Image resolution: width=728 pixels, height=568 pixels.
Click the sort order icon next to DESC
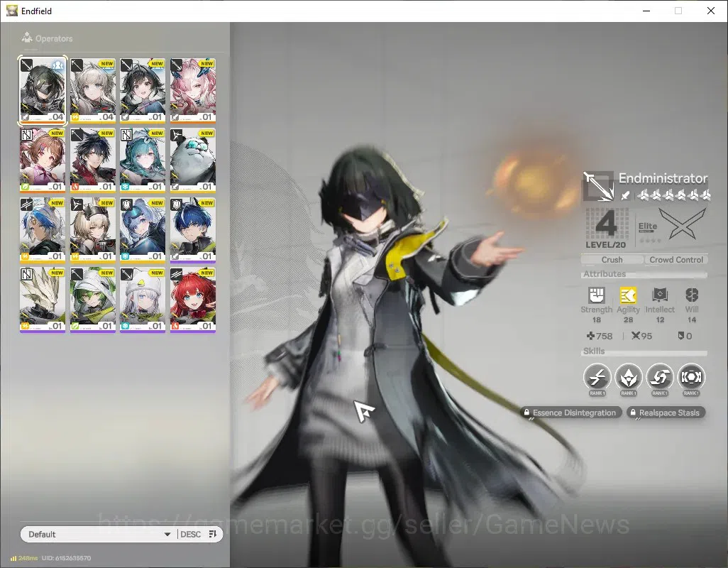coord(213,534)
